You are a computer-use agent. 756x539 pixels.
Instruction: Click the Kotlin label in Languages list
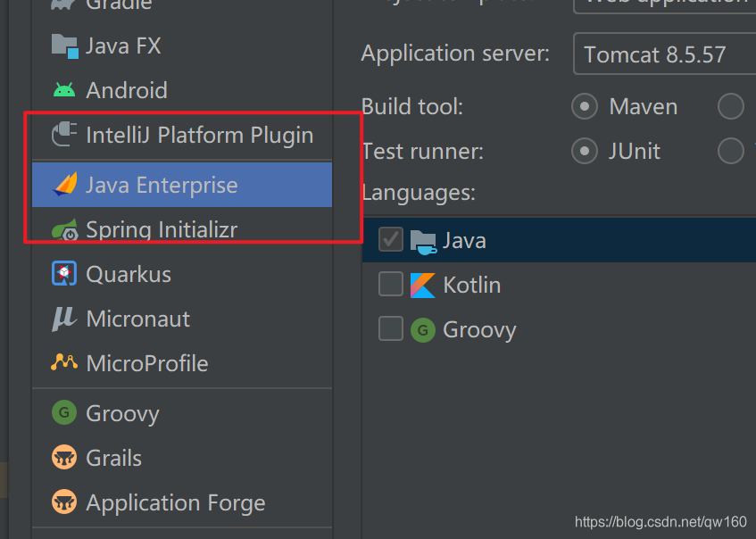[x=472, y=285]
